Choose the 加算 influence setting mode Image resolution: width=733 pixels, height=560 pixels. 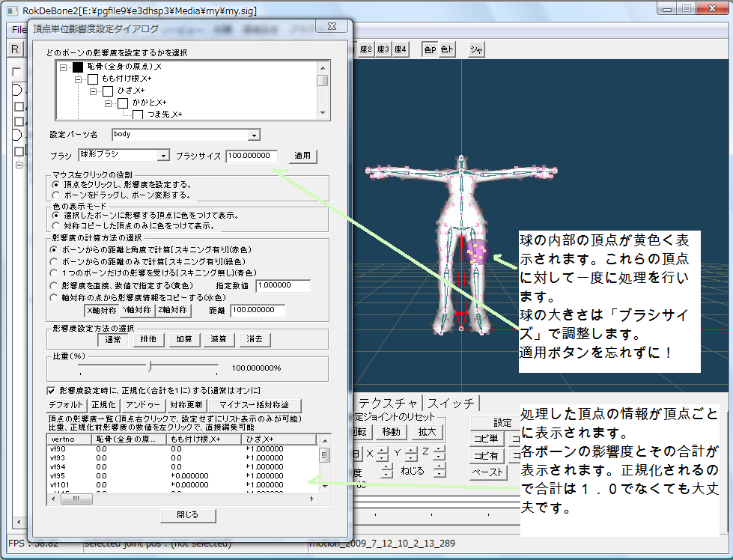tap(183, 339)
